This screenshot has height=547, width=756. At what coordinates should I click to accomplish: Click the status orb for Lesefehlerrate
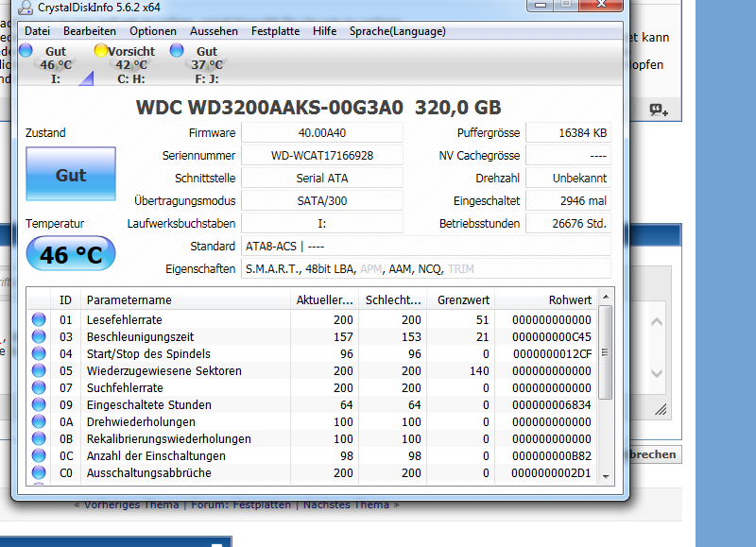[x=39, y=319]
